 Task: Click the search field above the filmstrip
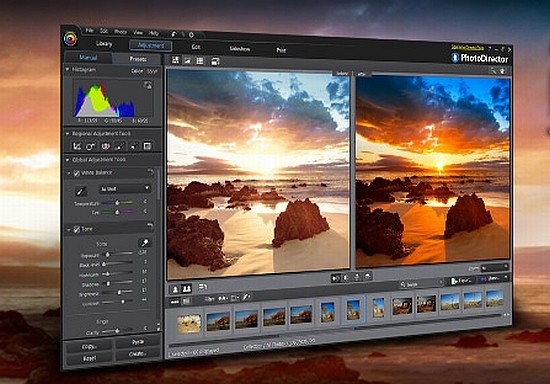tap(422, 283)
